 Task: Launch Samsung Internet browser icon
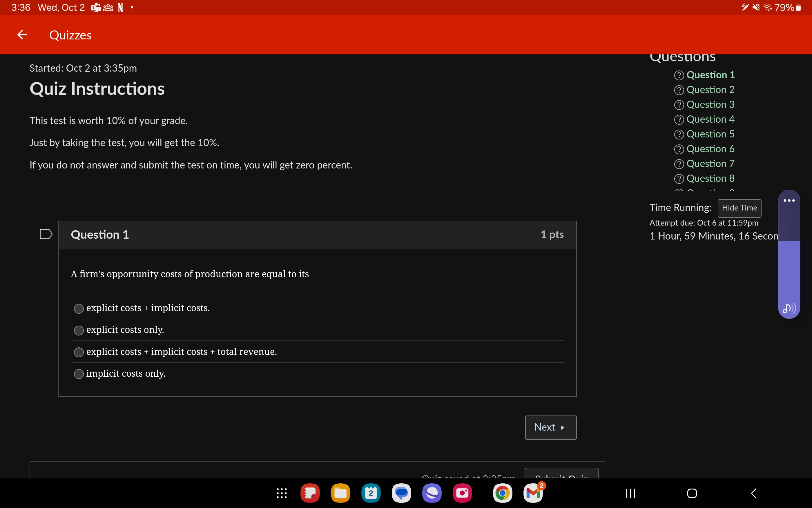point(432,493)
